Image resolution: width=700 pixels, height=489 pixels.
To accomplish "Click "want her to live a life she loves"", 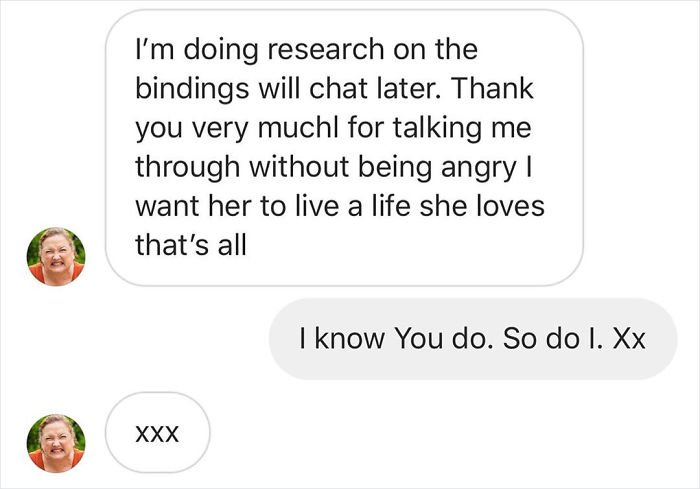I will (341, 205).
